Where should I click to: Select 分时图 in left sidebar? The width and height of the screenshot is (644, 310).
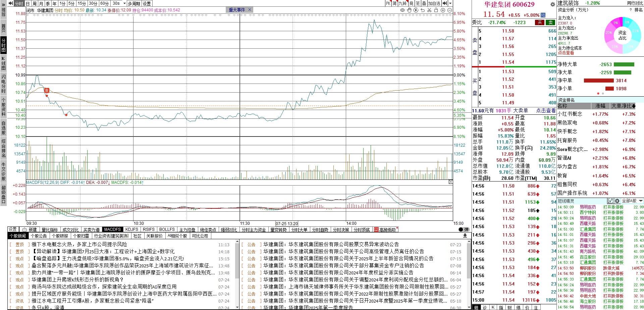(3, 45)
